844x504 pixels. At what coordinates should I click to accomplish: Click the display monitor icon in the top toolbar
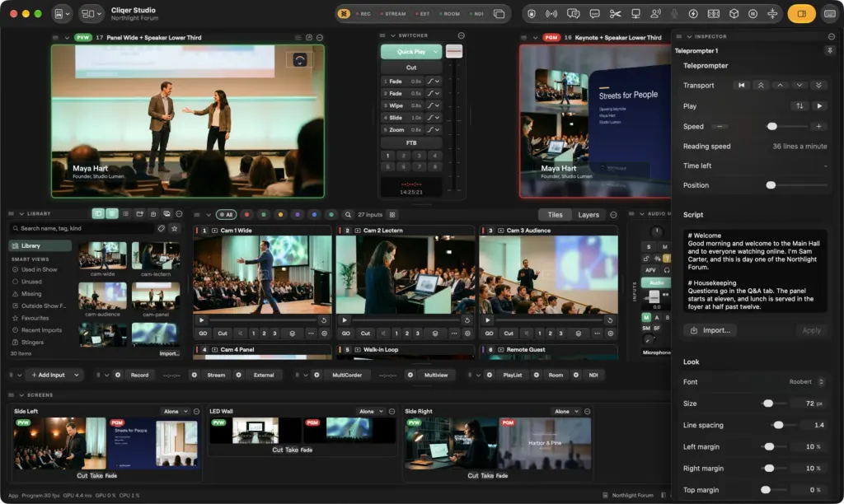(x=635, y=14)
